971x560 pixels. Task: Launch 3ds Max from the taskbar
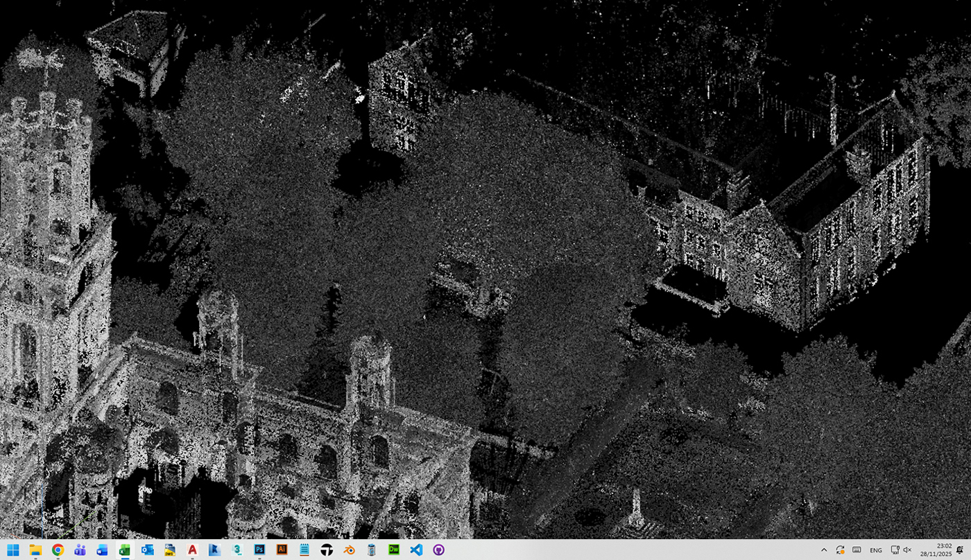(237, 550)
